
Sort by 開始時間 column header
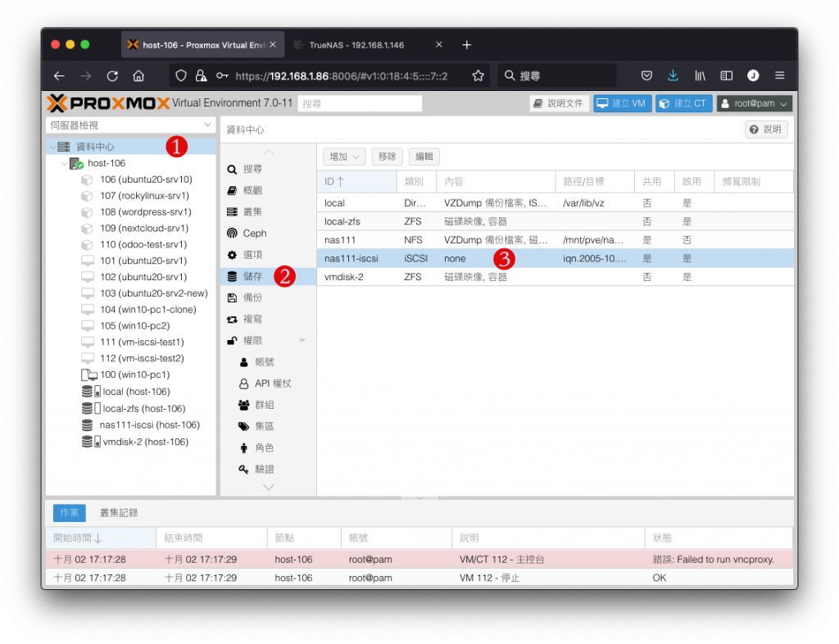(x=101, y=538)
